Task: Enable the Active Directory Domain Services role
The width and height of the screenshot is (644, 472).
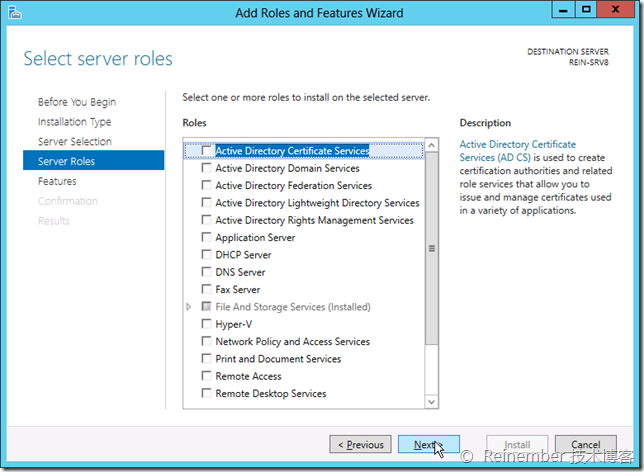Action: coord(207,169)
